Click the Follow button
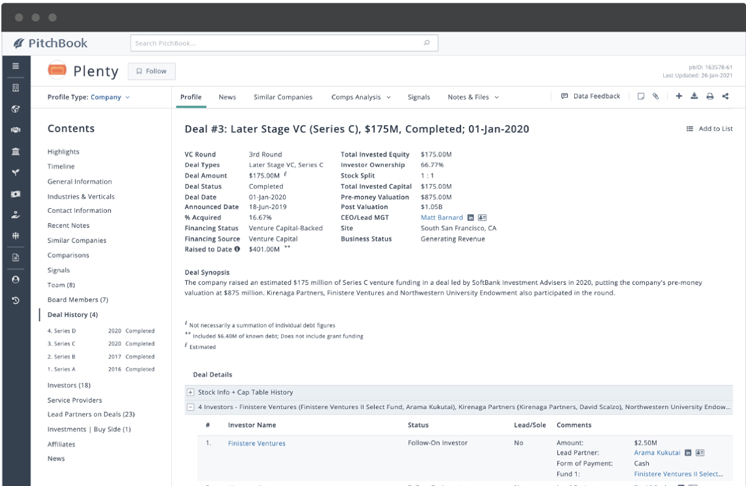The image size is (746, 486). 152,71
